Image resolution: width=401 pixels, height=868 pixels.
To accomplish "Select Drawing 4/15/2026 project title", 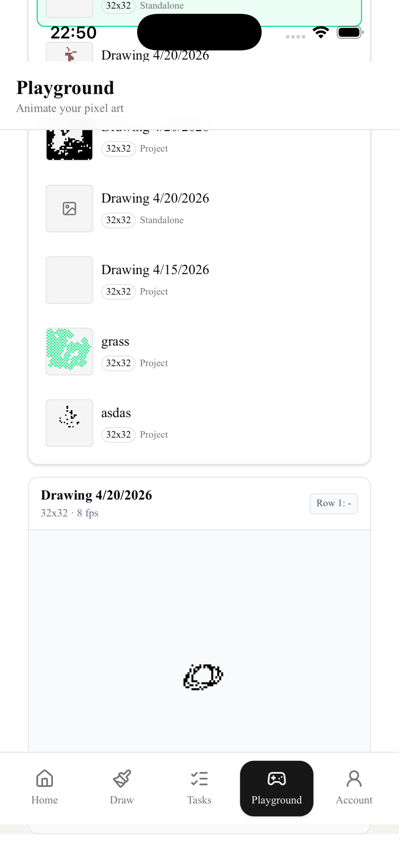I will 156,271.
